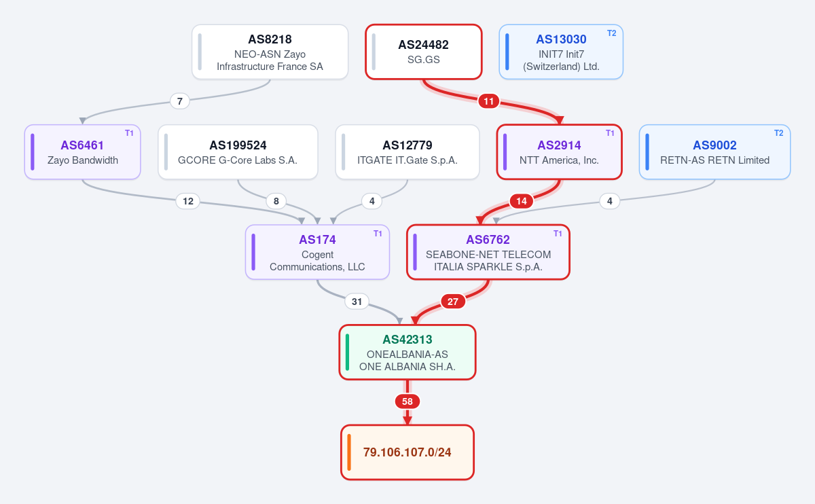The image size is (815, 504).
Task: Open the AS9002 RETN Limited node
Action: click(x=714, y=152)
